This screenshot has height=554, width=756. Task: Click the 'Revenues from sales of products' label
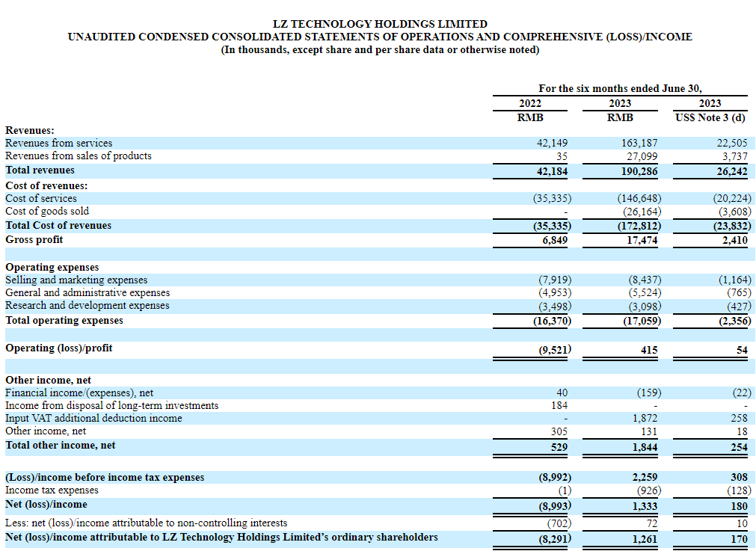coord(78,156)
